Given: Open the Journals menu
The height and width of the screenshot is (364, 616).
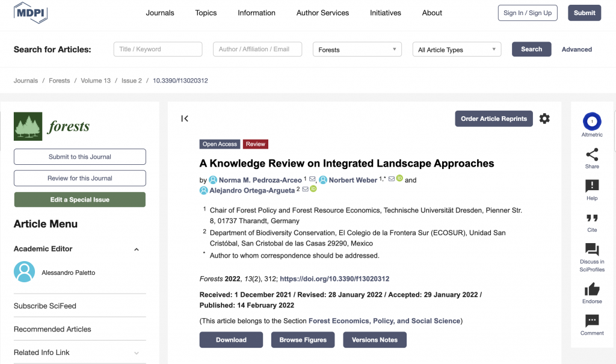Looking at the screenshot, I should [x=160, y=13].
